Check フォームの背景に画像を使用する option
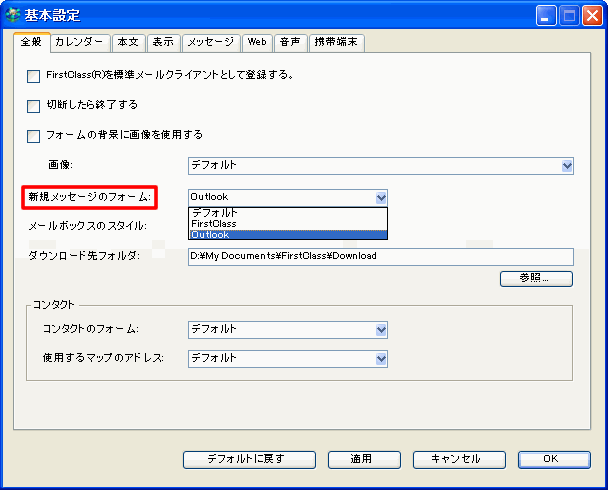The image size is (608, 490). (x=34, y=135)
